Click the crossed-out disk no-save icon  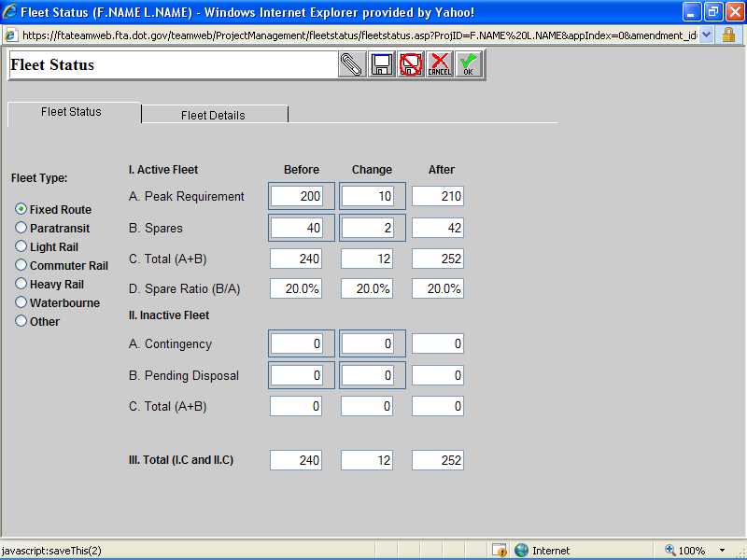(410, 64)
